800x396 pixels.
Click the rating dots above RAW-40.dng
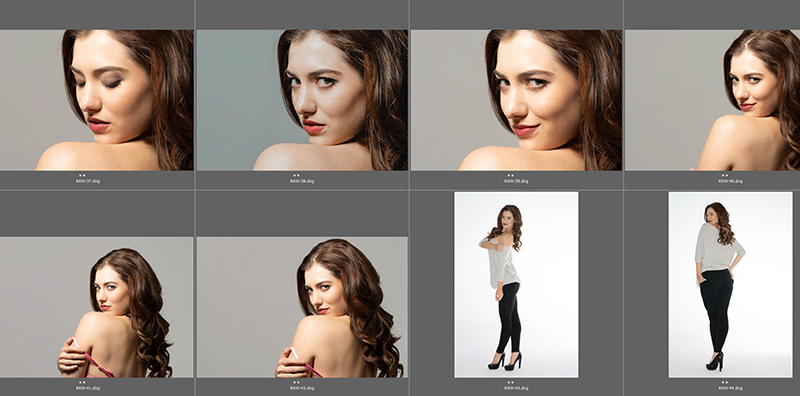click(724, 176)
